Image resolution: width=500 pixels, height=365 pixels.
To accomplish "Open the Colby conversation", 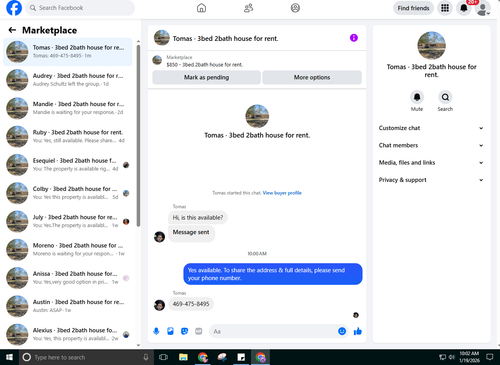I will [x=68, y=193].
